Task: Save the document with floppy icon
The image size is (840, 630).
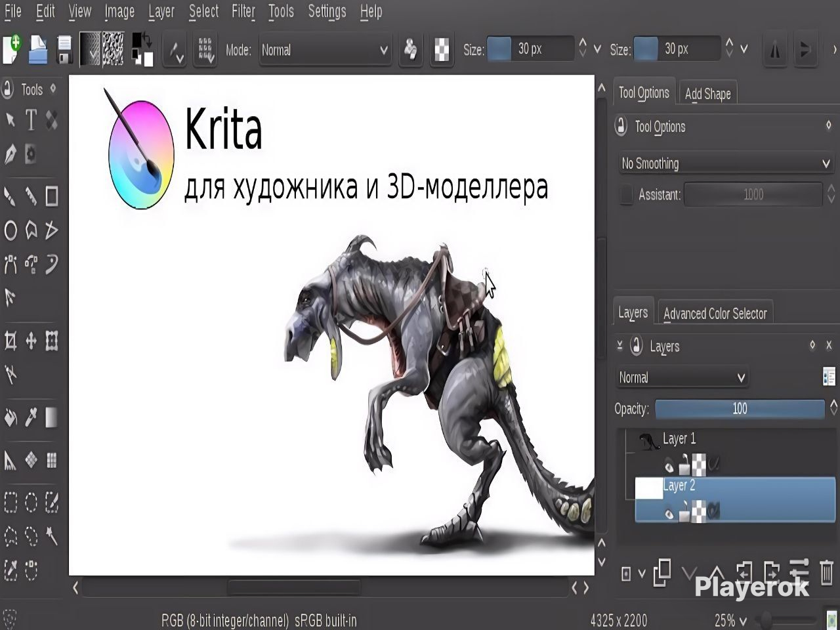Action: (64, 50)
